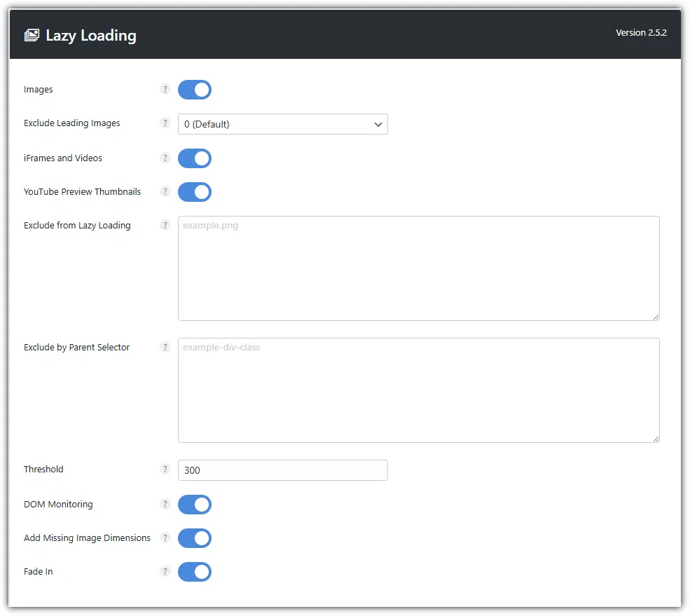Click the help icon next to Images
The width and height of the screenshot is (690, 616).
(165, 90)
